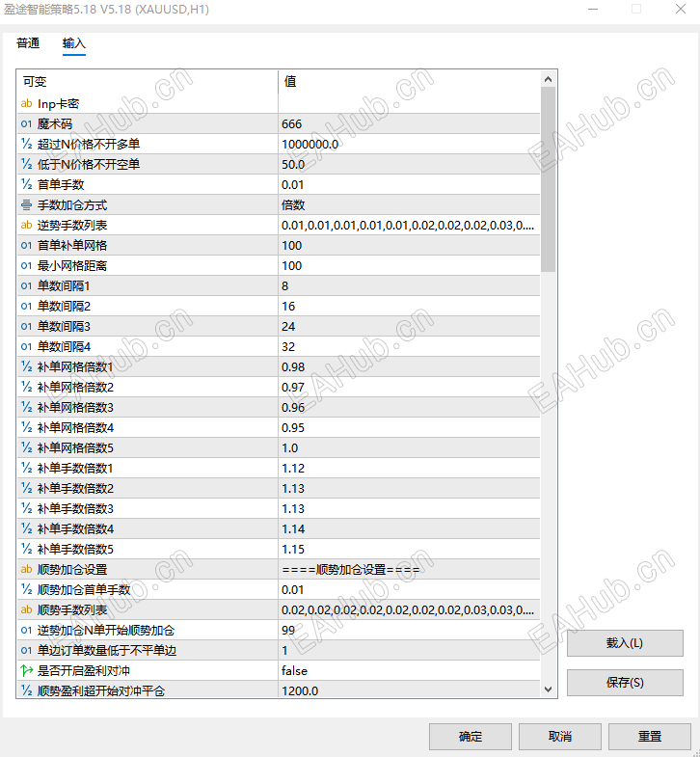Click the double-type icon beside 补单网格倍数5

pos(27,448)
